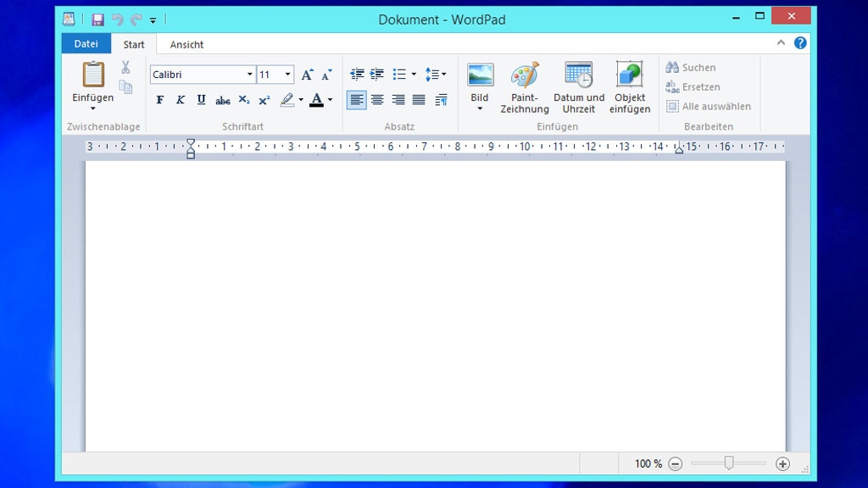Cut selected text with the scissors icon
The image size is (868, 488).
[124, 69]
